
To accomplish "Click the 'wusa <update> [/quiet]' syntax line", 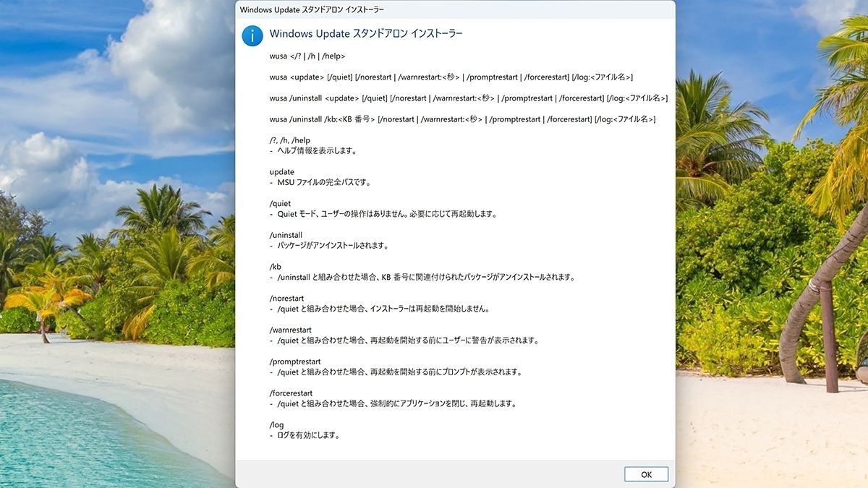I will pos(451,77).
